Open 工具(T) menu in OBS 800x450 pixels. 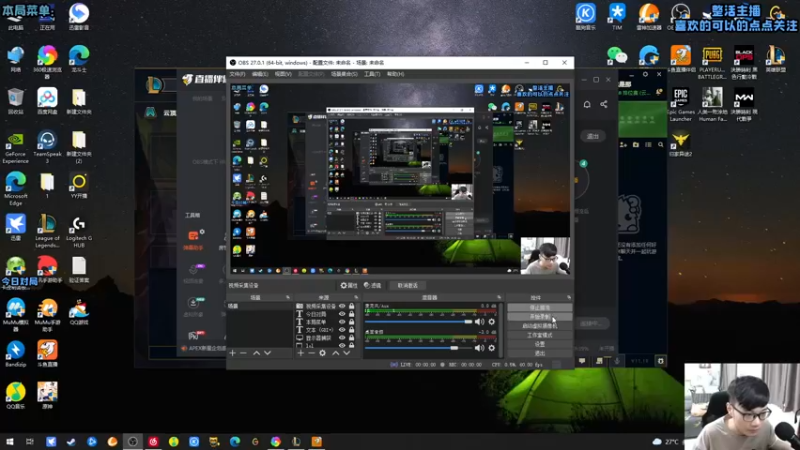click(372, 74)
